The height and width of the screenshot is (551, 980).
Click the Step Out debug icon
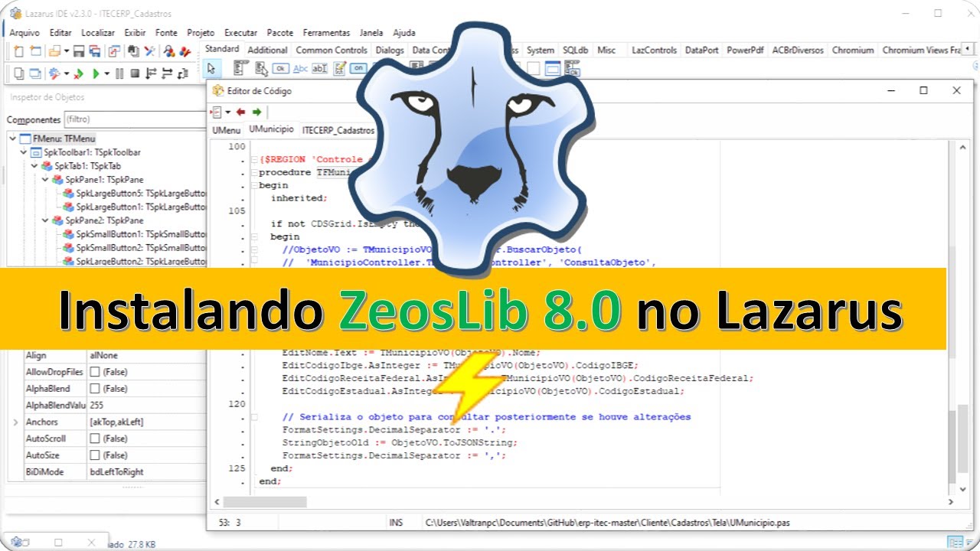coord(182,73)
